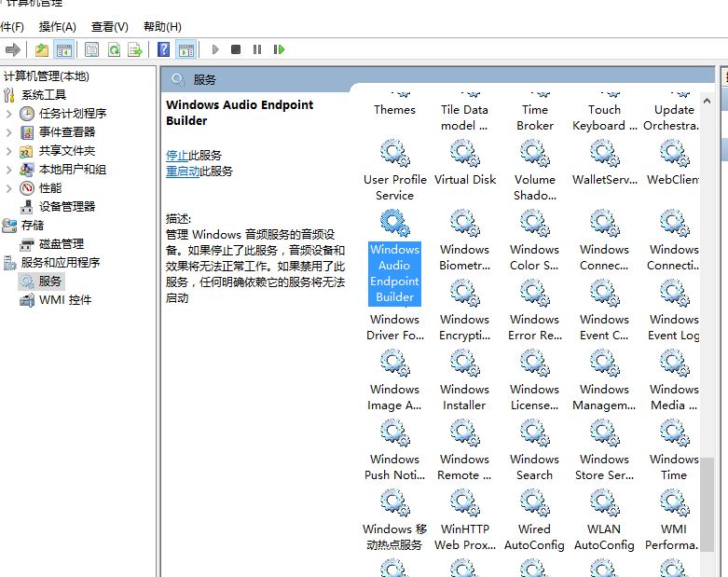Open the Help question mark icon
This screenshot has height=577, width=728.
pos(163,49)
